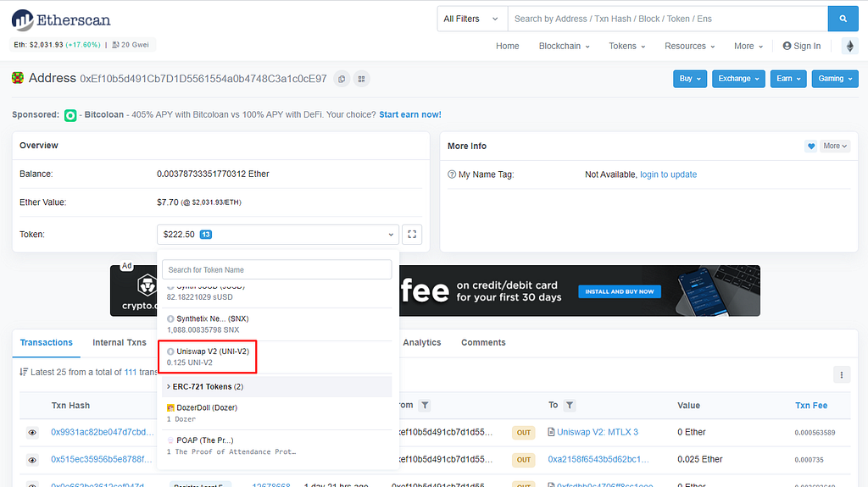View details eye icon for 0x9931ac82be047d7cbd
The width and height of the screenshot is (868, 487).
(x=33, y=432)
